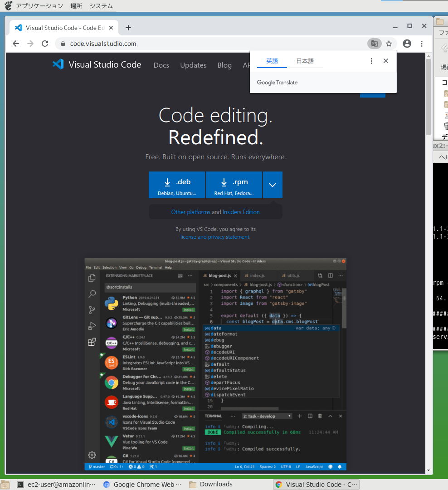Click the Chrome forward arrow
Viewport: 448px width, 490px height.
pos(30,44)
